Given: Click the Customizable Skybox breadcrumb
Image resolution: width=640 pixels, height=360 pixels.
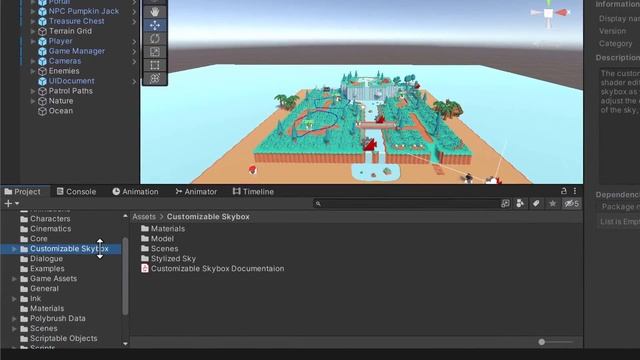Looking at the screenshot, I should click(x=208, y=217).
